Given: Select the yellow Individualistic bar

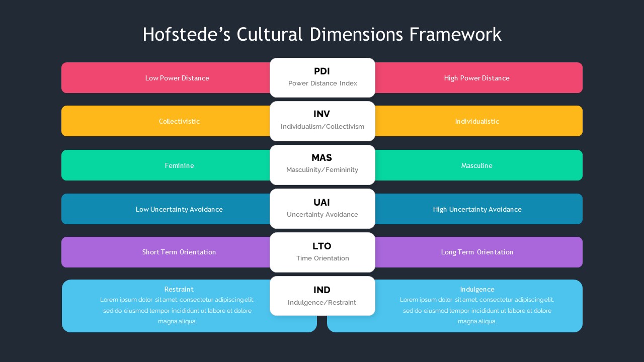Looking at the screenshot, I should click(x=478, y=121).
